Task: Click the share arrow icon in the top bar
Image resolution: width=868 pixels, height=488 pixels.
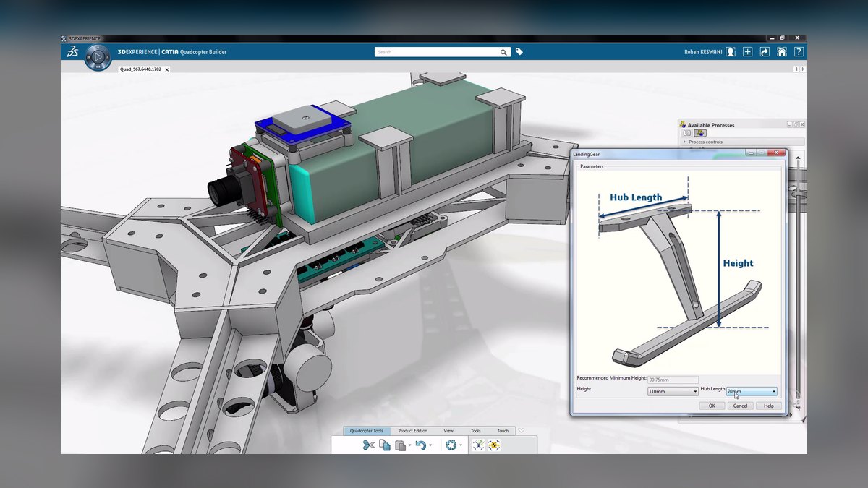Action: [x=765, y=52]
